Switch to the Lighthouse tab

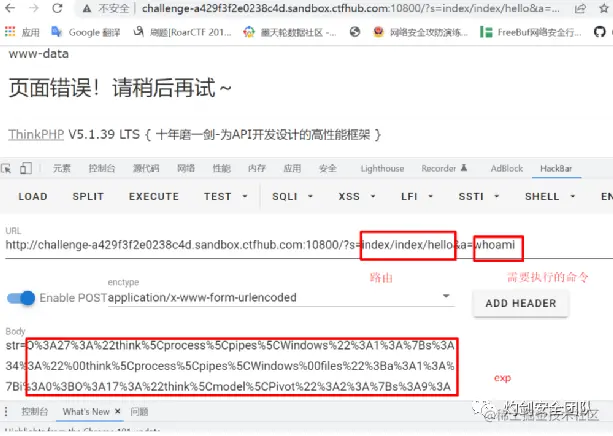pyautogui.click(x=382, y=169)
